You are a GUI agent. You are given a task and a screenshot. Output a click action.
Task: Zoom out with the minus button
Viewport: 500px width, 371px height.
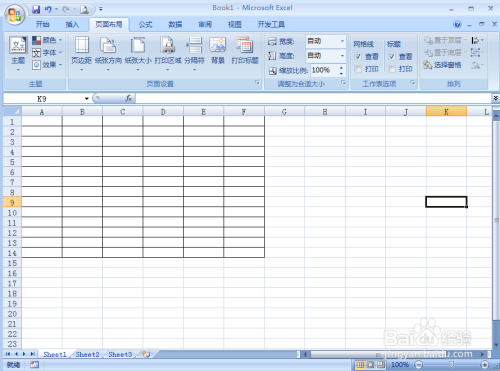click(419, 365)
